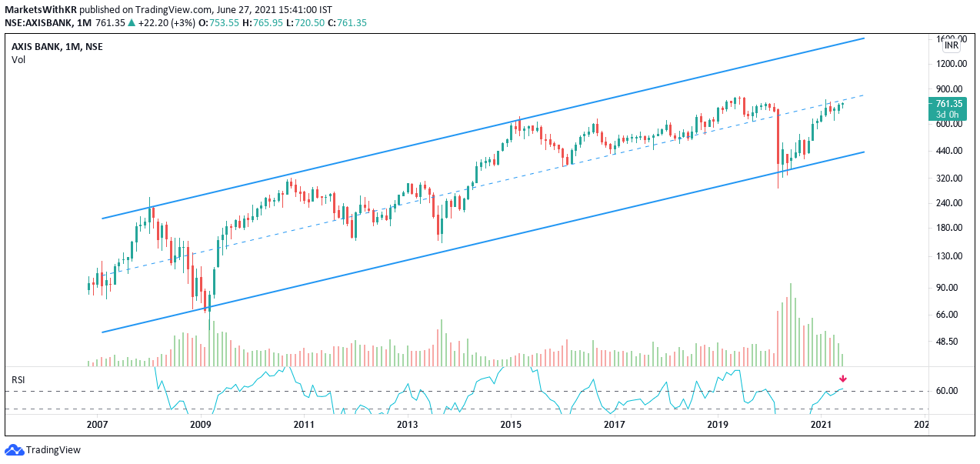
Task: Click the INR currency badge
Action: tap(952, 45)
